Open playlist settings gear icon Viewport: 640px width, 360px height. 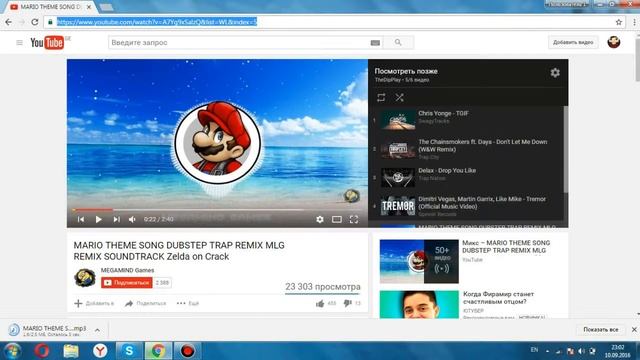[x=555, y=73]
